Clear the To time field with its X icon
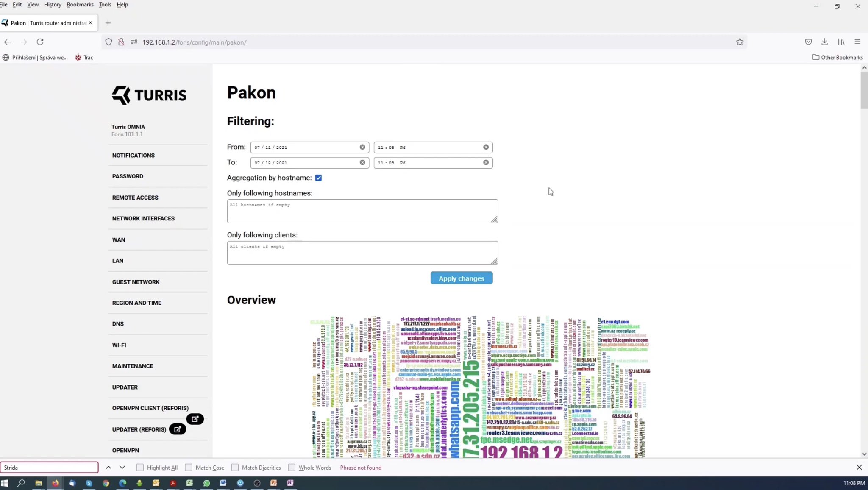This screenshot has width=868, height=490. pyautogui.click(x=486, y=162)
